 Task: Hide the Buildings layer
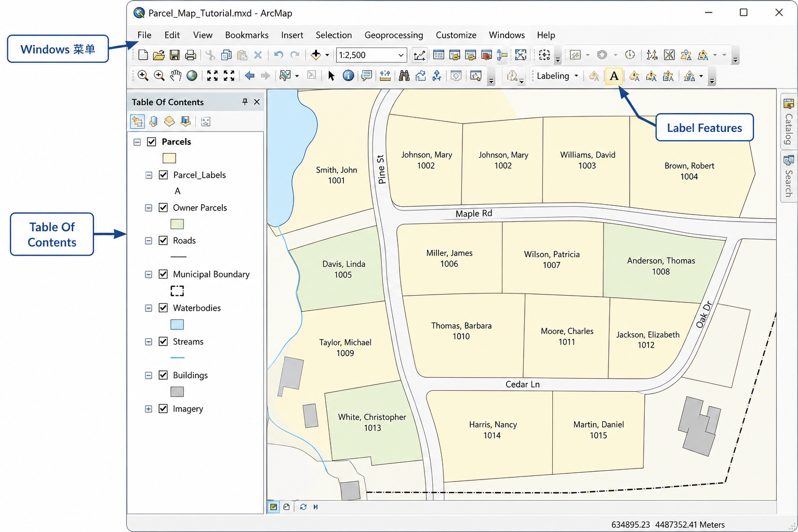[163, 375]
